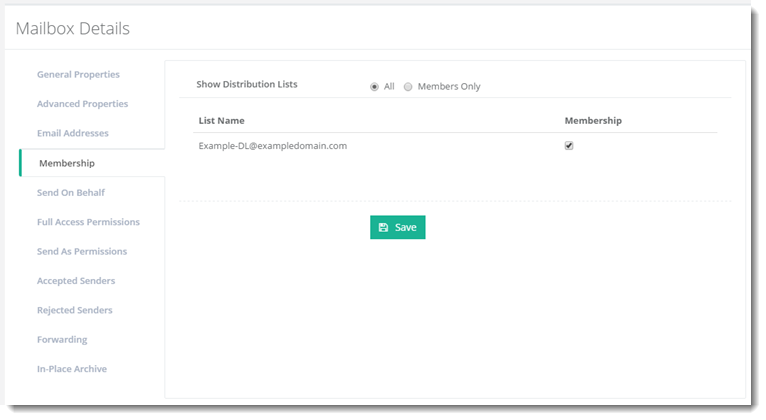Click the Show Distribution Lists label
Screen dimensions: 766x420
pos(246,85)
